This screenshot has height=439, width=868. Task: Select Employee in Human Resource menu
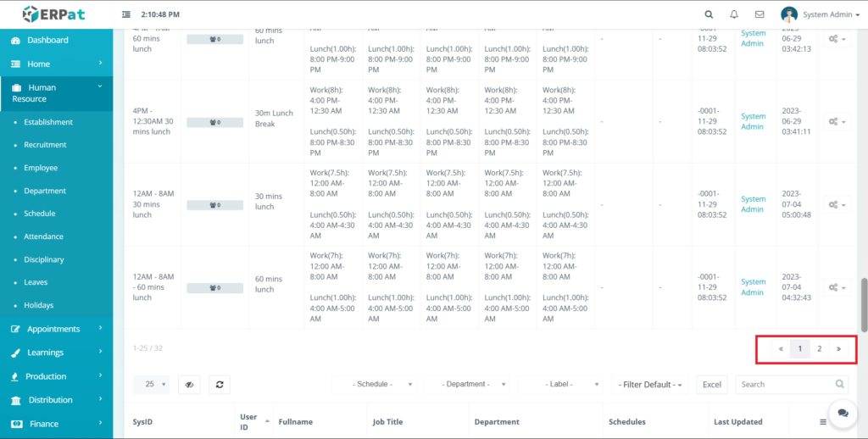tap(41, 168)
